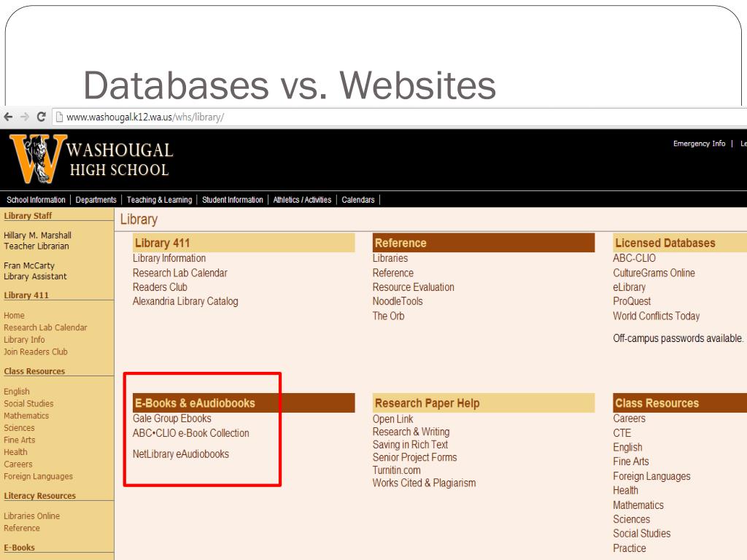Open the Alexandria Library Catalog link
Screen dimensions: 747x560
click(185, 301)
